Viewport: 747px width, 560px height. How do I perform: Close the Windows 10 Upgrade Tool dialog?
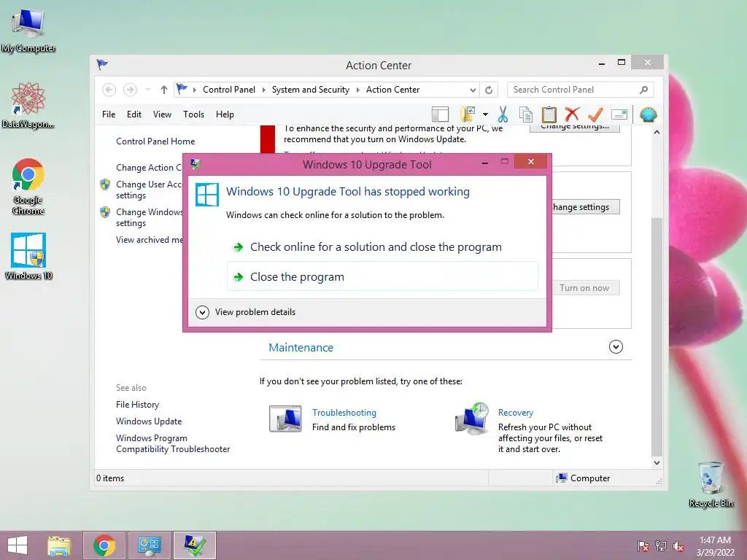pos(531,161)
